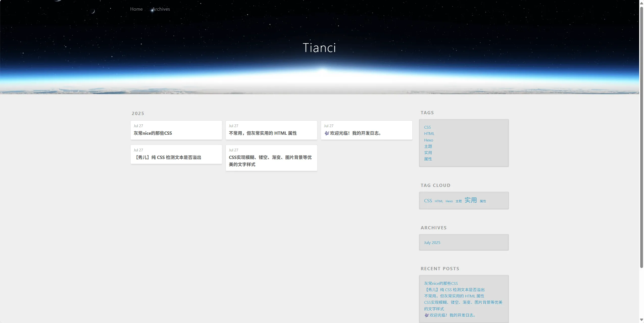Open recent post CSS实现模糊、镂空、渐变、图片背景
The height and width of the screenshot is (323, 644).
(x=463, y=305)
